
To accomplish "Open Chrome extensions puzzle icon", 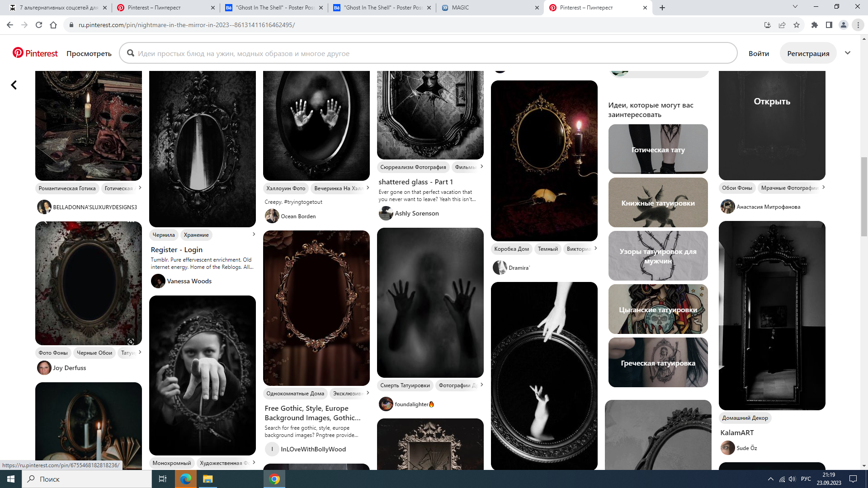I will point(815,25).
